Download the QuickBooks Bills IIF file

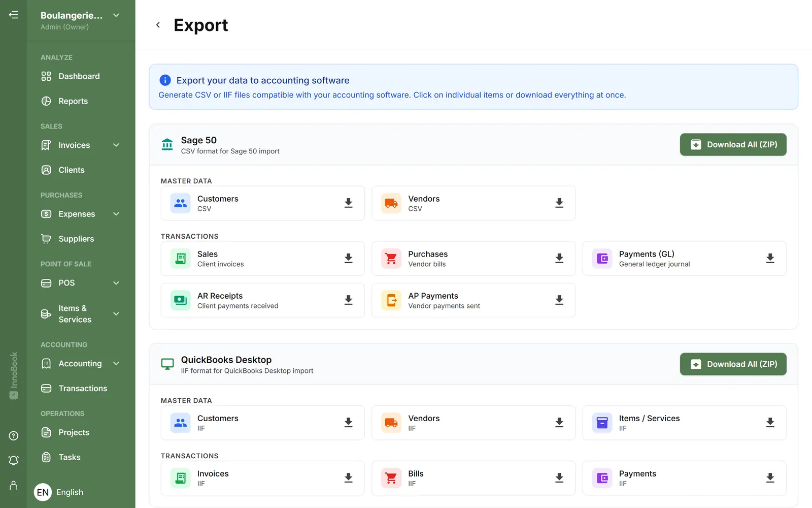click(559, 478)
